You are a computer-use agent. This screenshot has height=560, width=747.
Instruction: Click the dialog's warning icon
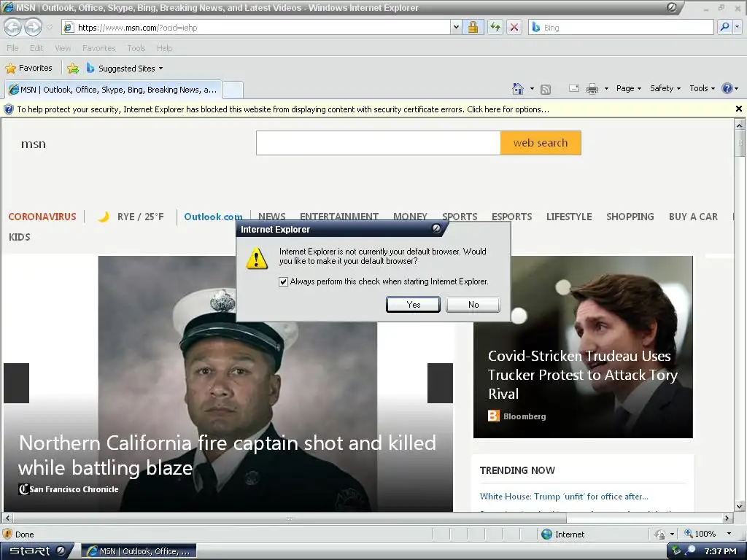pyautogui.click(x=257, y=258)
